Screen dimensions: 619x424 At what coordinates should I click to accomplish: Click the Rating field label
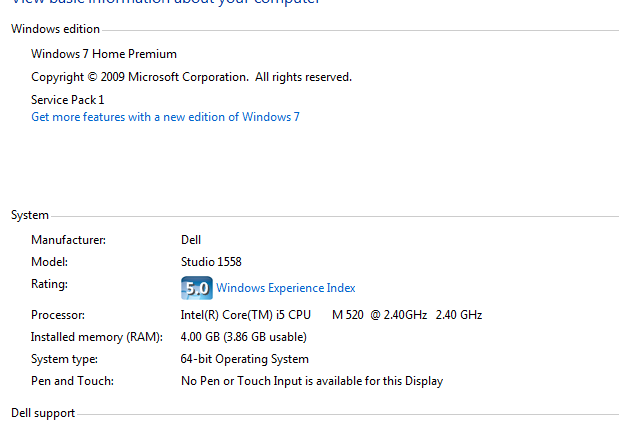[49, 284]
